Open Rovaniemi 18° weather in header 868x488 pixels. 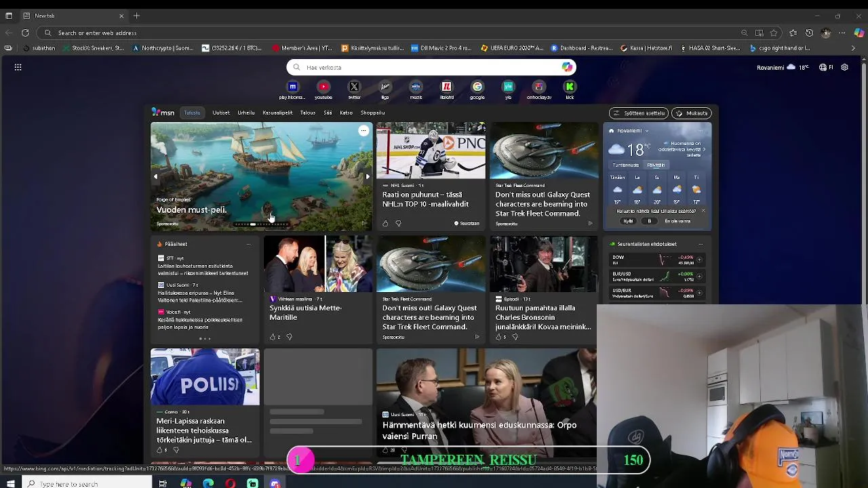pyautogui.click(x=783, y=67)
